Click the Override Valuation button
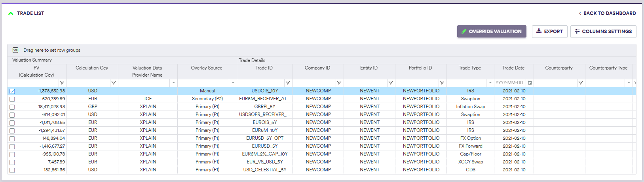The width and height of the screenshot is (644, 182). [x=491, y=32]
